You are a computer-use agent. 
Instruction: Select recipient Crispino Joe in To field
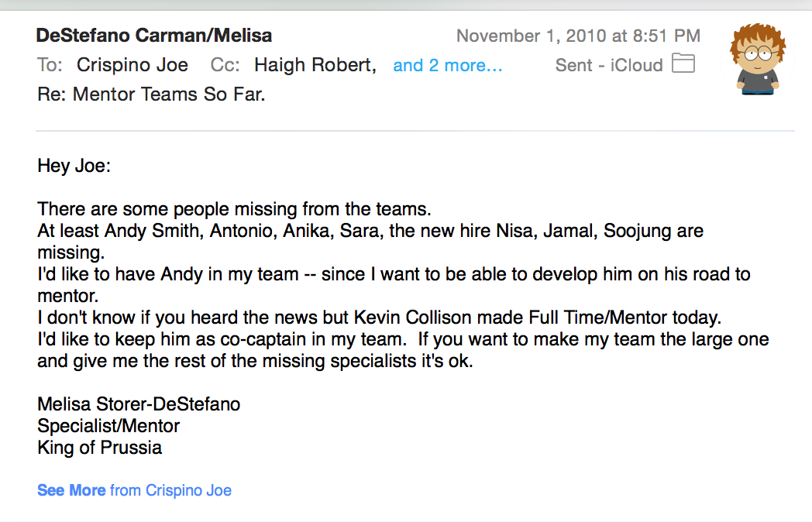(132, 65)
